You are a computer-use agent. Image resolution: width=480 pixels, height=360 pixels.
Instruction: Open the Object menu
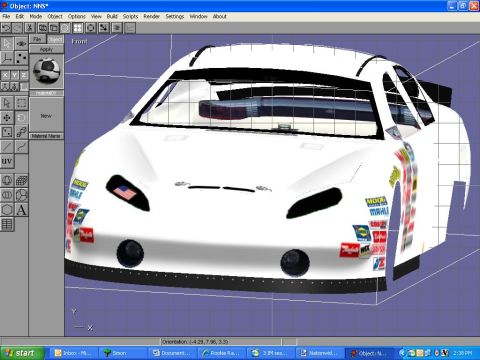point(55,16)
